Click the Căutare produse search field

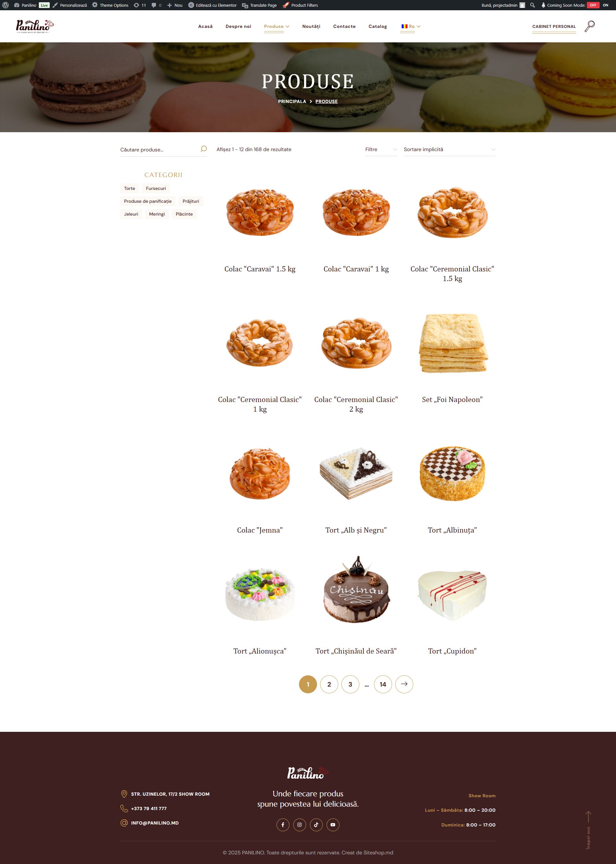pyautogui.click(x=159, y=150)
